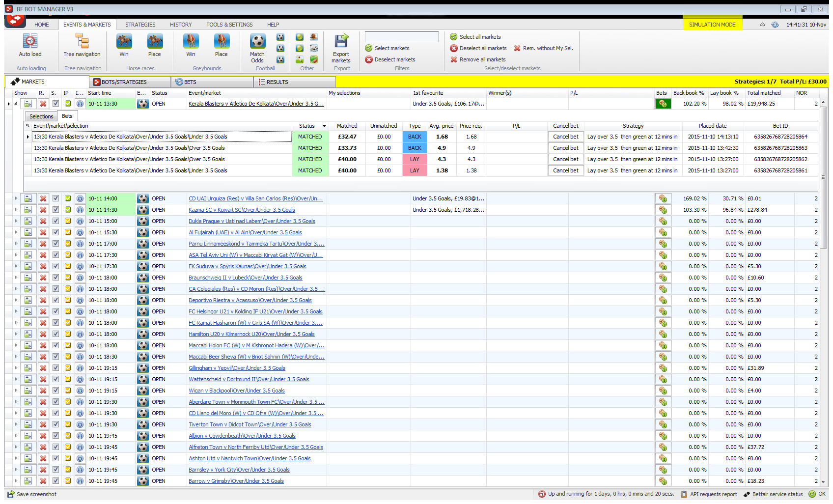Click show icon for Dukla Prague row
Image resolution: width=833 pixels, height=504 pixels.
coord(28,221)
